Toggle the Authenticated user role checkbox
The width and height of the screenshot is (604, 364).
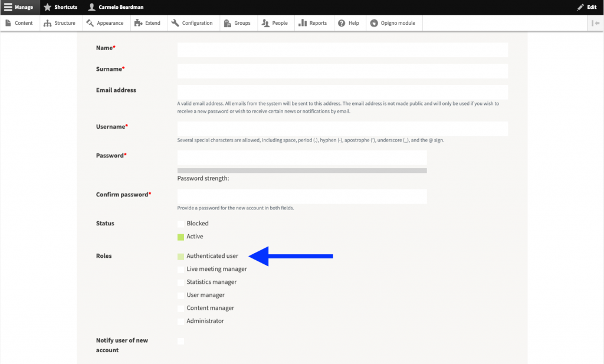180,257
